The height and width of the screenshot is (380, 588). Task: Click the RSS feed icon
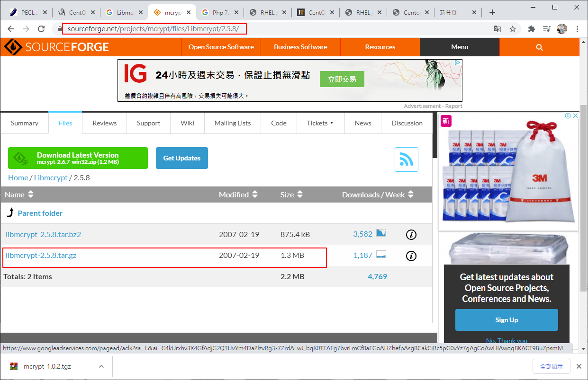coord(407,159)
